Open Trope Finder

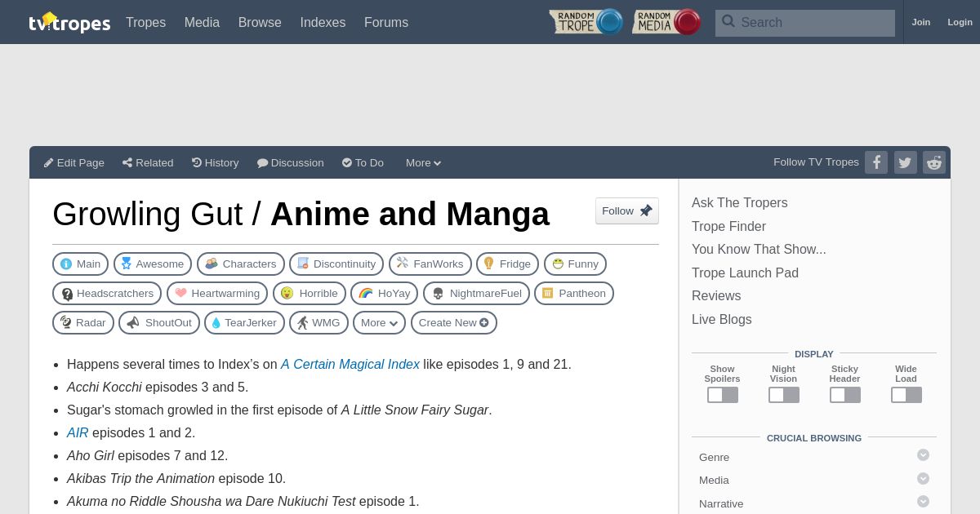coord(728,226)
